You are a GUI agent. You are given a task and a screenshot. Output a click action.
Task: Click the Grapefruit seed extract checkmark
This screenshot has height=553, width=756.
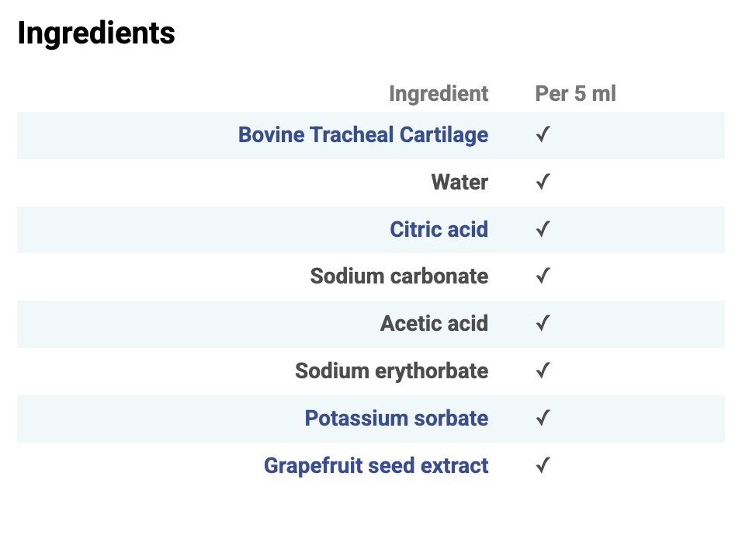(x=543, y=466)
